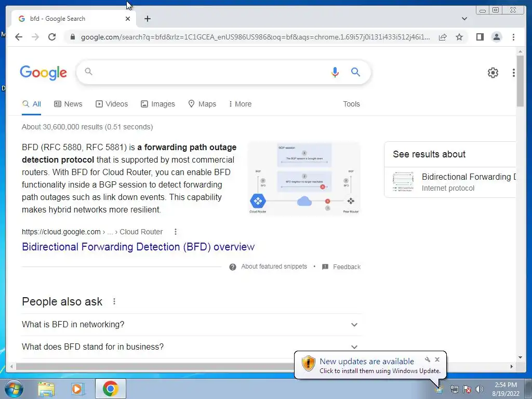Viewport: 532px width, 399px height.
Task: Click the blue search magnifier button
Action: pyautogui.click(x=355, y=72)
